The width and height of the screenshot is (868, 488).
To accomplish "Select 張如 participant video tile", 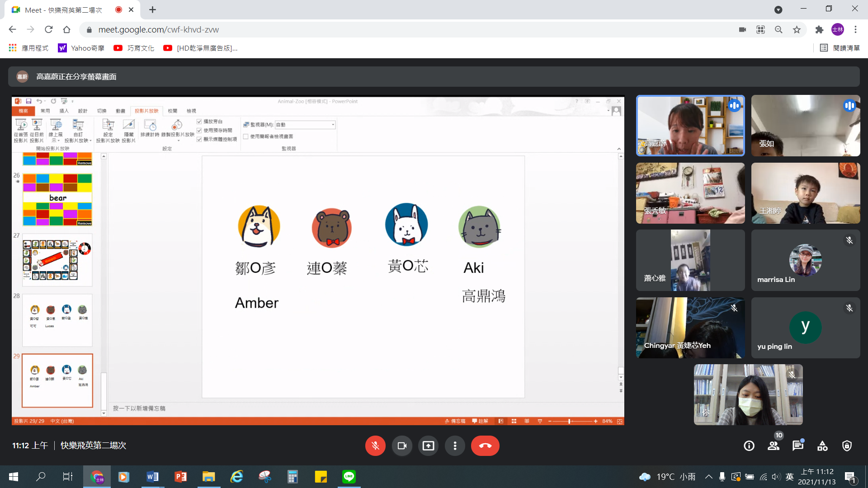I will (x=806, y=126).
